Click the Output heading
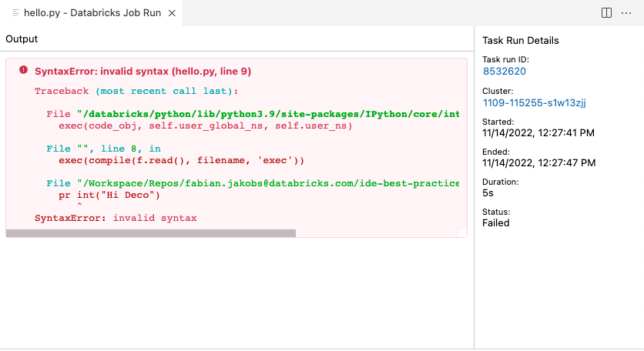This screenshot has width=644, height=351. pos(22,39)
